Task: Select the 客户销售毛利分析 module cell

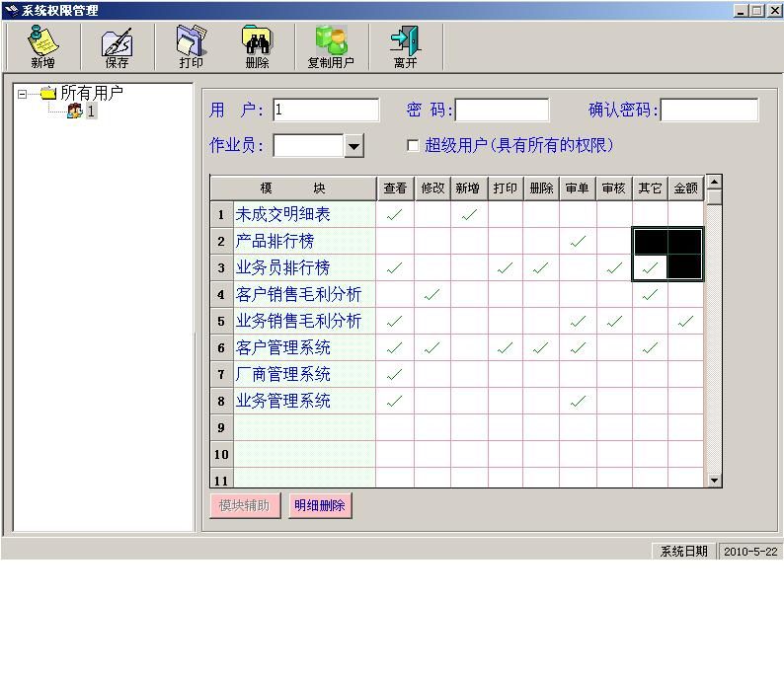Action: pos(304,294)
